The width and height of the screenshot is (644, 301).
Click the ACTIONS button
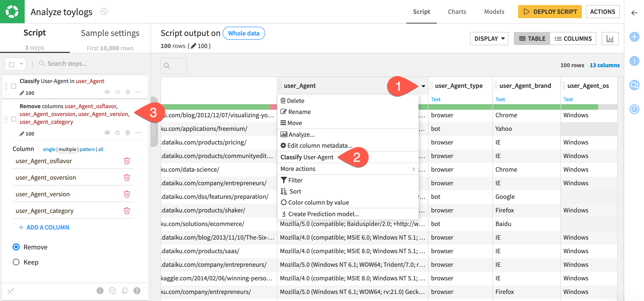[x=602, y=12]
